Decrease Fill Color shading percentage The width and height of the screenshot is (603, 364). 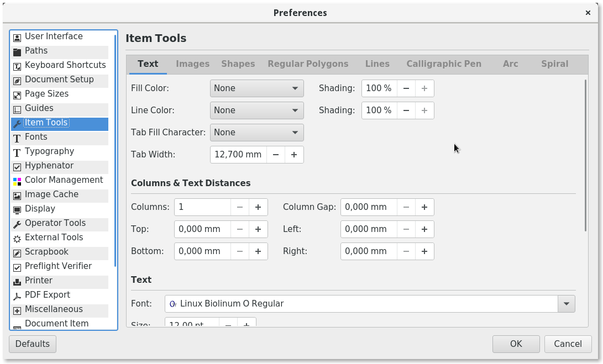pos(406,88)
